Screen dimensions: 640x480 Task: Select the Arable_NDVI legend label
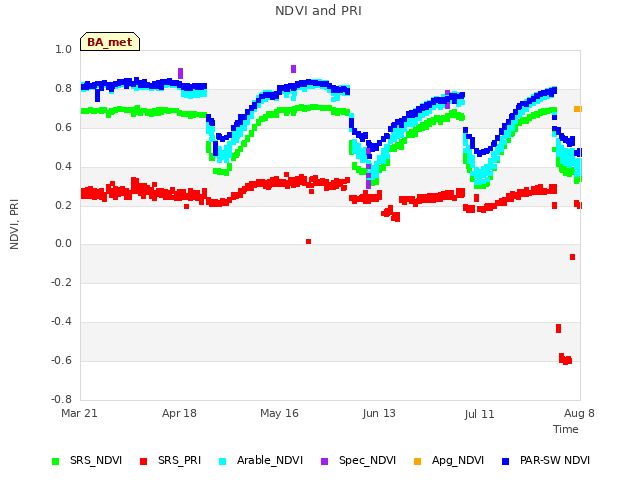pyautogui.click(x=270, y=460)
